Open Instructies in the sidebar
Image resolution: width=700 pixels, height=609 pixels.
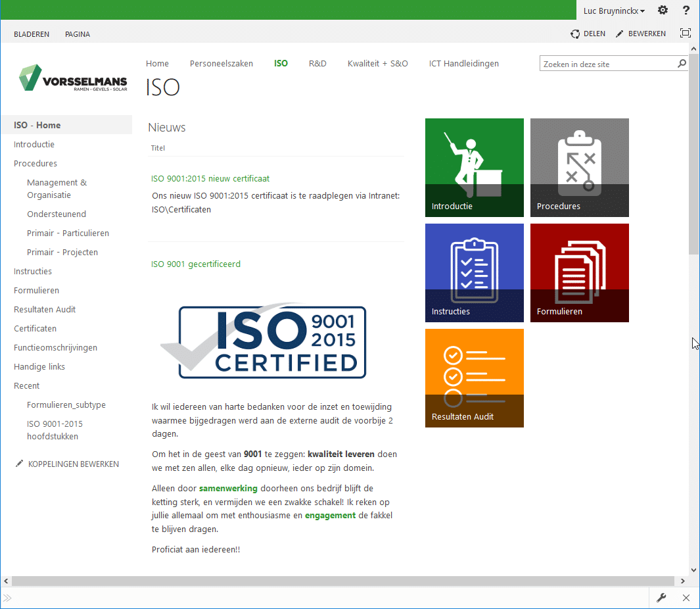(33, 271)
